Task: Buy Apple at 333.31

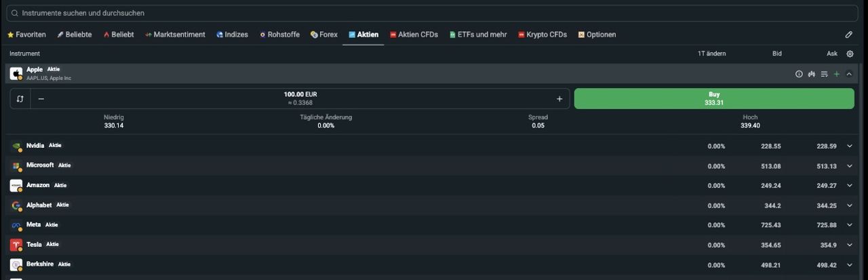Action: (x=714, y=98)
